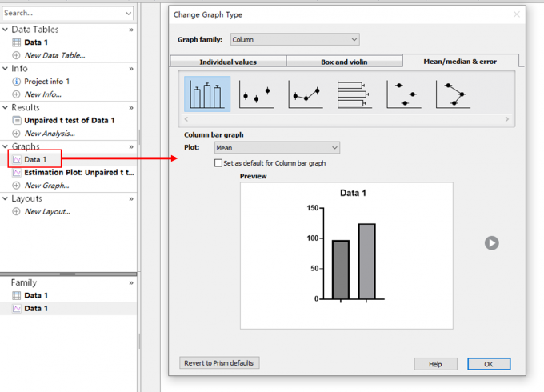
Task: Select Unpaired t test of Data 1 result
Action: coord(70,120)
